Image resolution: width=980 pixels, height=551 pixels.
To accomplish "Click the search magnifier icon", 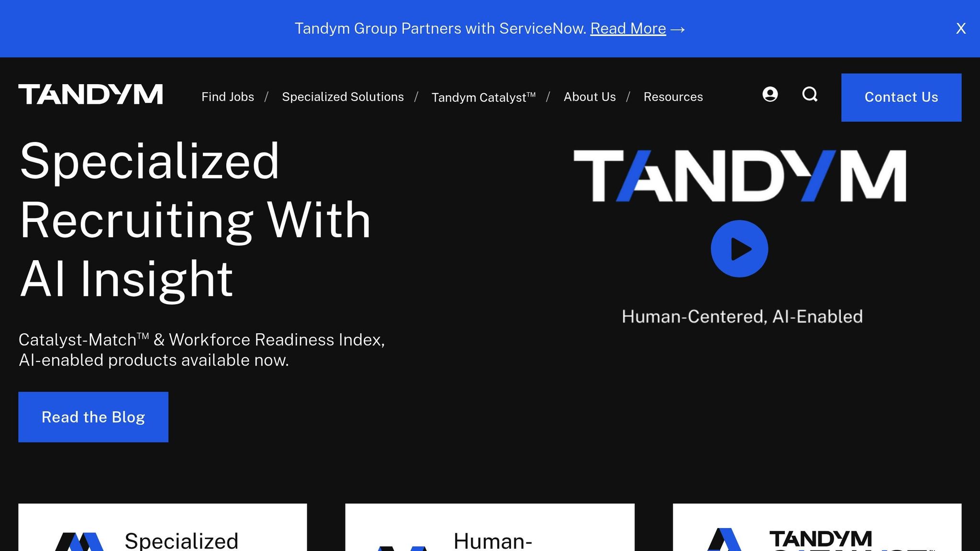I will [x=810, y=95].
